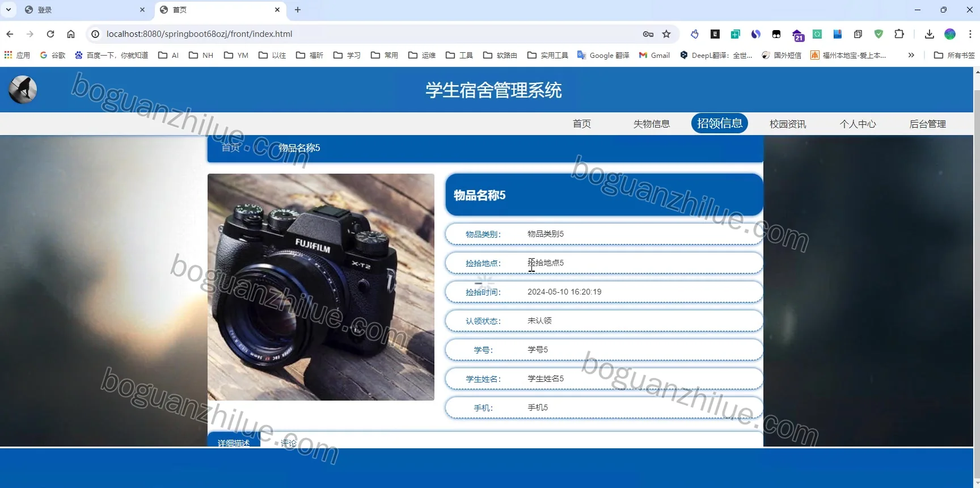Expand the 工具 bookmark folder
Screen dimensions: 980x488
(x=459, y=55)
